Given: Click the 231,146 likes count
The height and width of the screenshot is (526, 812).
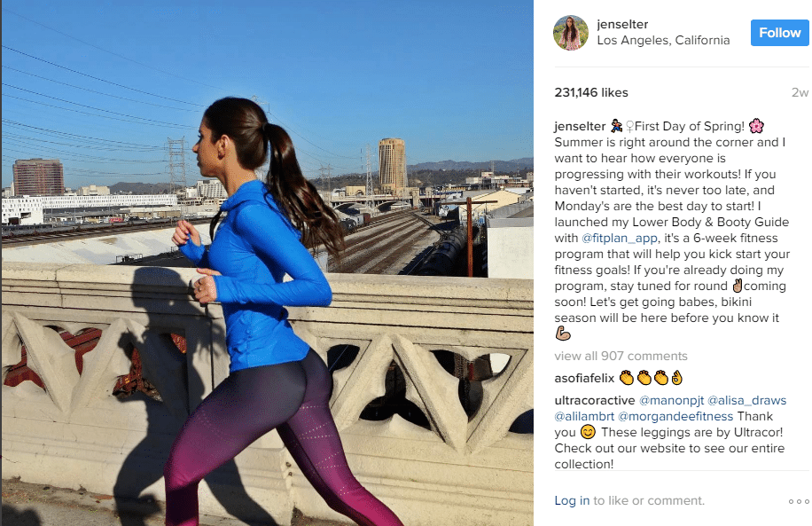Looking at the screenshot, I should coord(591,93).
